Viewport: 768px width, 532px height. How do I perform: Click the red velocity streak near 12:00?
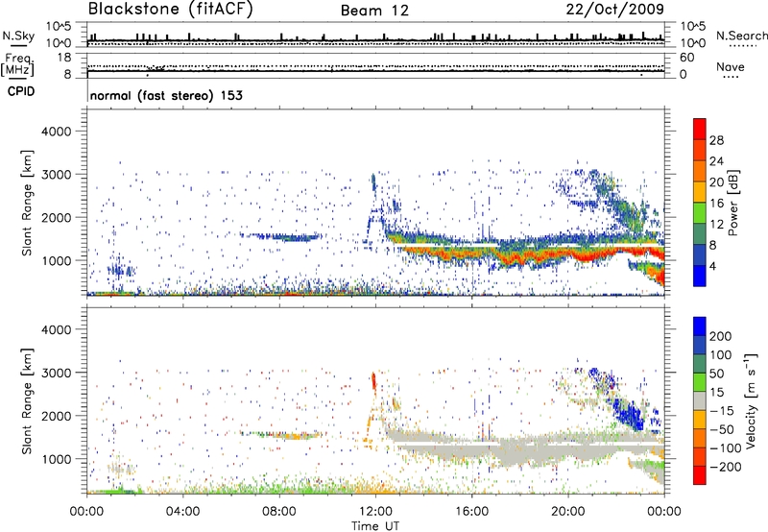point(373,380)
